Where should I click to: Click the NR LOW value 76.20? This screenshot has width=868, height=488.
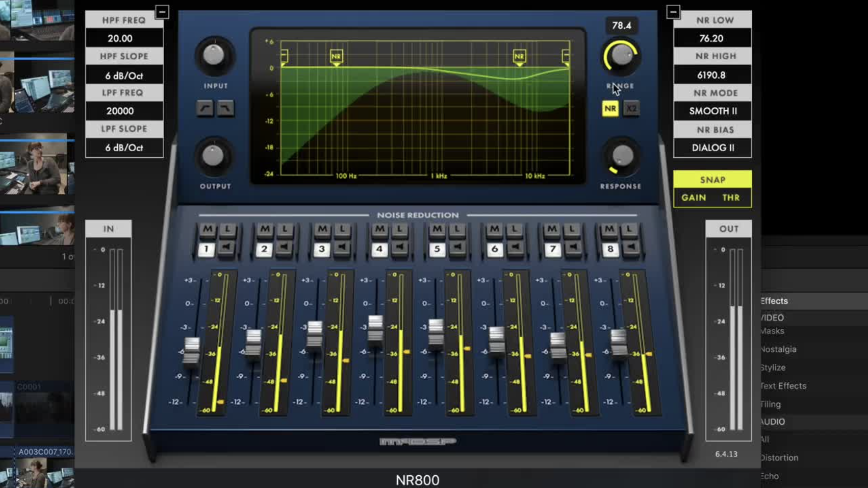point(712,38)
